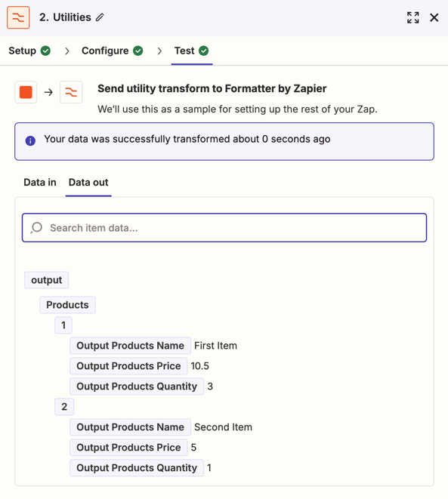Viewport: 448px width, 499px height.
Task: Click the orange square trigger app icon
Action: tap(26, 92)
